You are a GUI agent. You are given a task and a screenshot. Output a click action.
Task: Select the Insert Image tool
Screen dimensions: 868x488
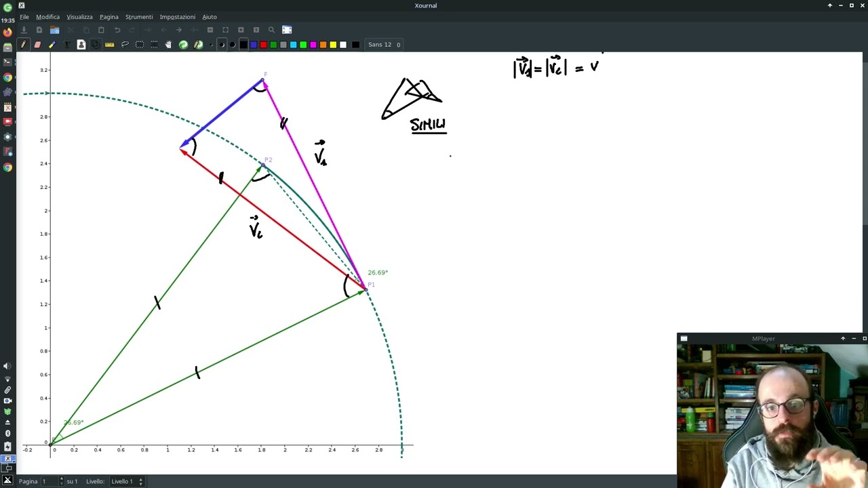click(81, 45)
